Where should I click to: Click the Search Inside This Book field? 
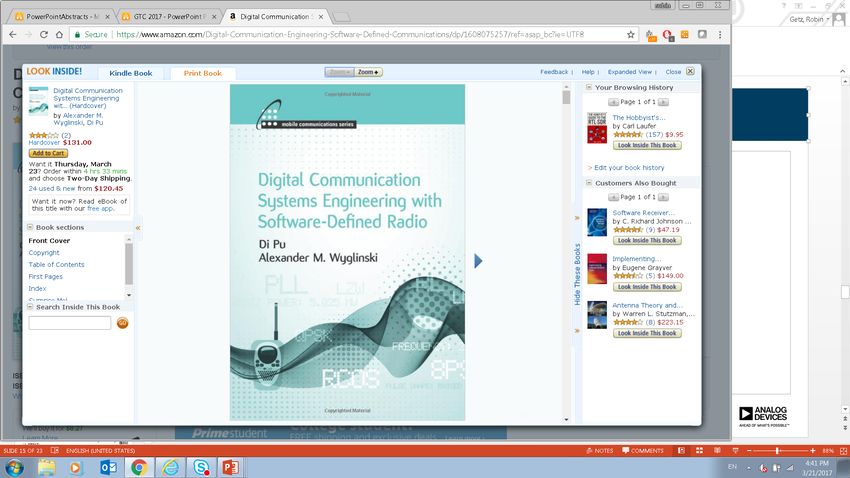point(70,323)
